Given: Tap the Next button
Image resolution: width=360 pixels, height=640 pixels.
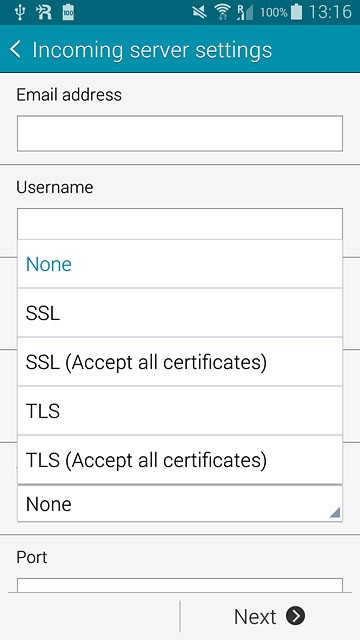Looking at the screenshot, I should 269,616.
